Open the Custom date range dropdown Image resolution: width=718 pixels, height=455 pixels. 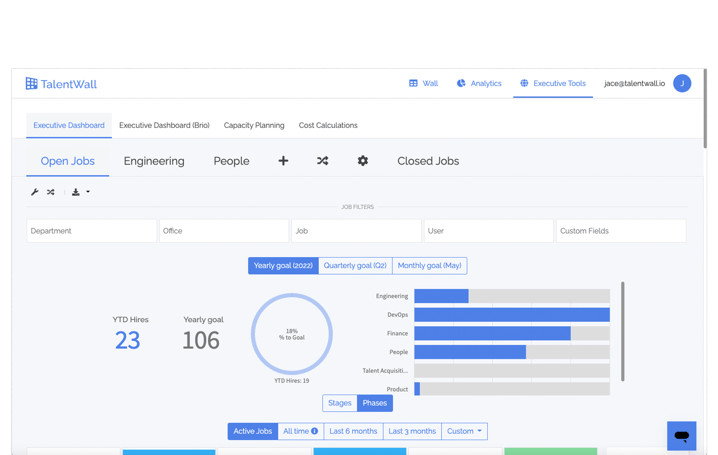click(x=464, y=431)
